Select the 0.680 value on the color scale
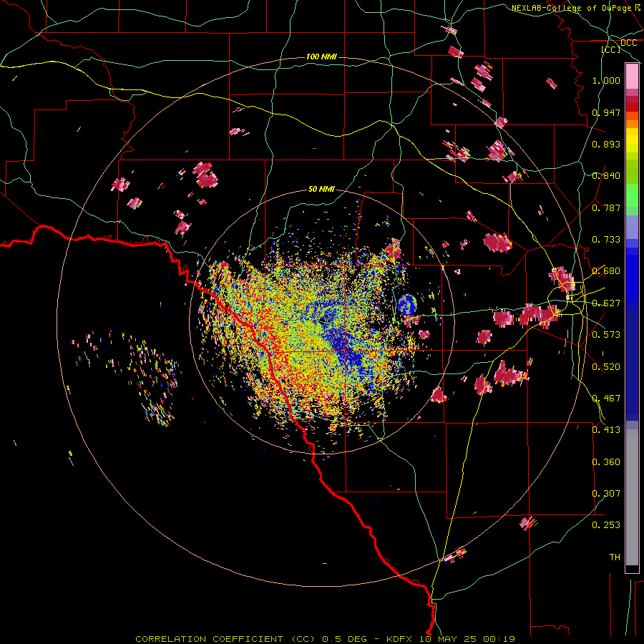The width and height of the screenshot is (644, 644). [606, 271]
